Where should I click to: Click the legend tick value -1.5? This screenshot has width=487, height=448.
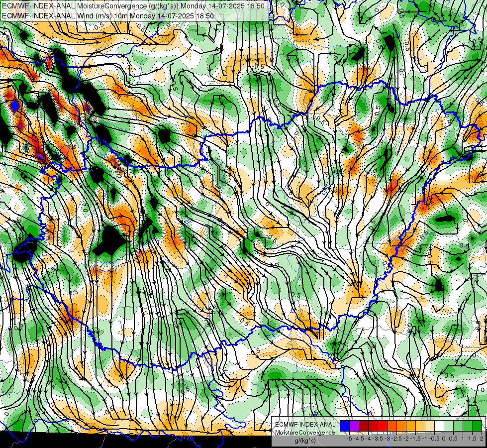point(415,439)
